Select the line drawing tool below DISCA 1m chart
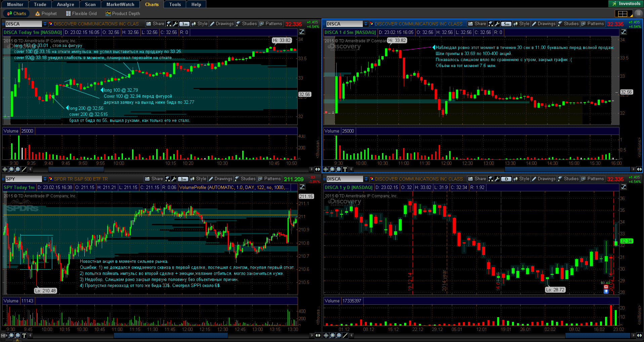The width and height of the screenshot is (644, 342). coord(24,169)
